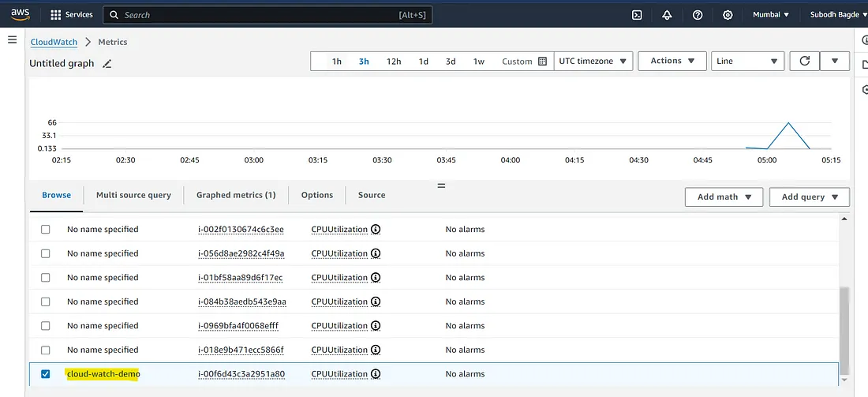The image size is (868, 397).
Task: Open the notifications bell
Action: click(667, 15)
